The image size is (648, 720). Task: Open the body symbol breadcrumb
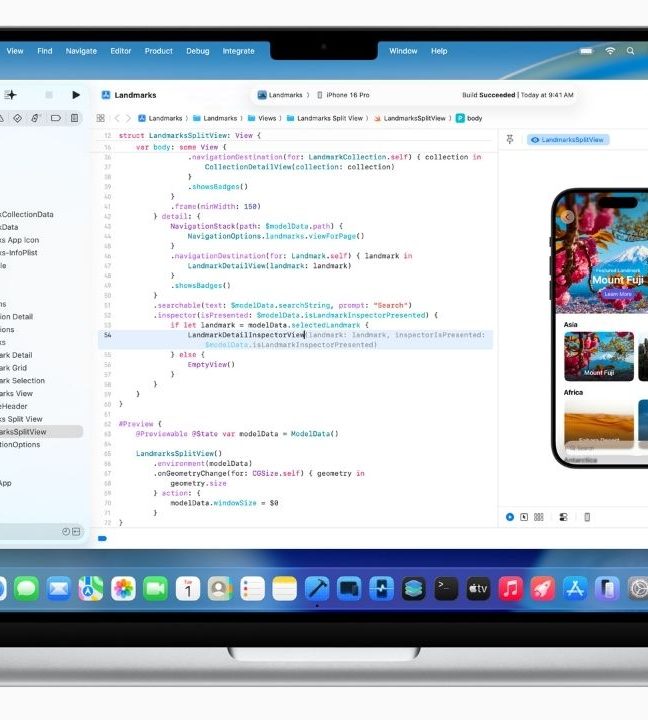tap(469, 118)
